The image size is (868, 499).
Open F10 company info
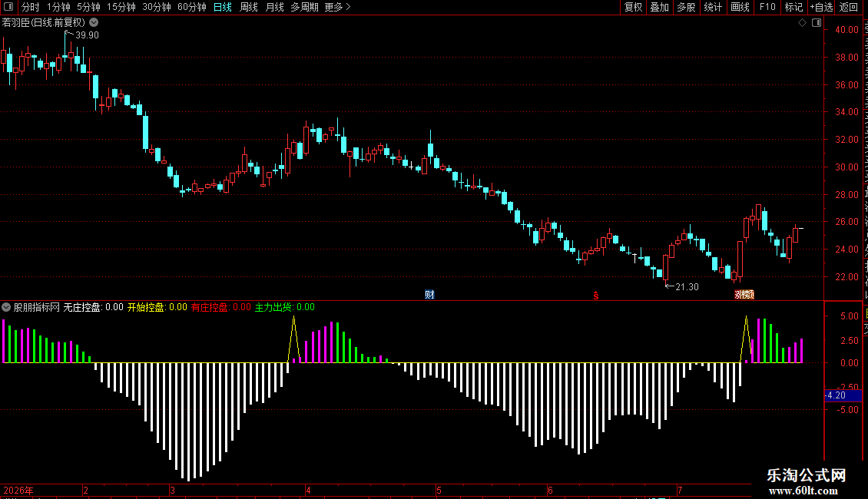pyautogui.click(x=767, y=7)
